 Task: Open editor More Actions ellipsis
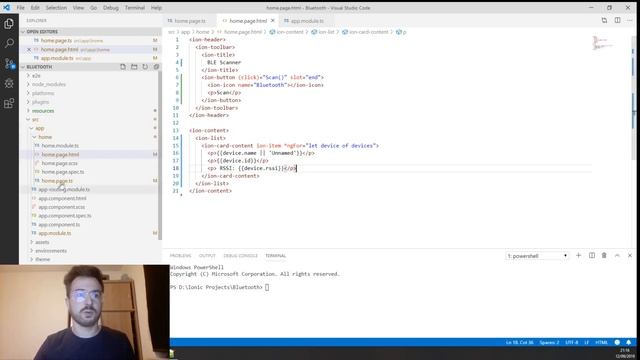coord(629,20)
